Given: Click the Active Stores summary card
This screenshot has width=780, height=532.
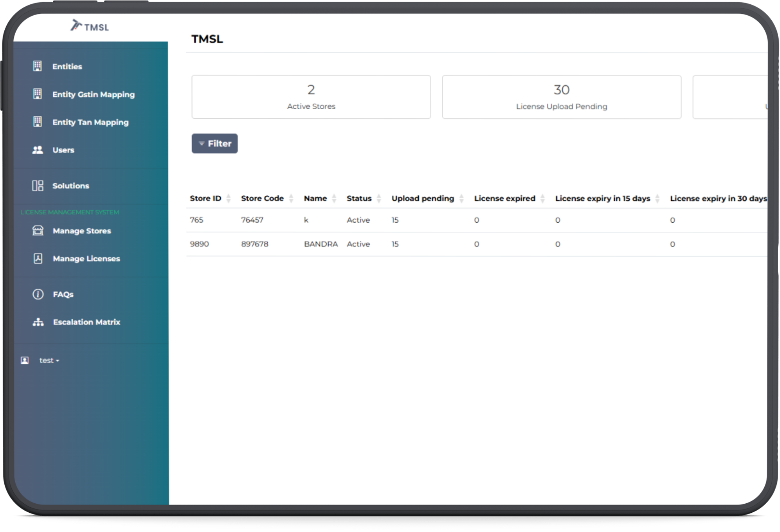Looking at the screenshot, I should [311, 97].
